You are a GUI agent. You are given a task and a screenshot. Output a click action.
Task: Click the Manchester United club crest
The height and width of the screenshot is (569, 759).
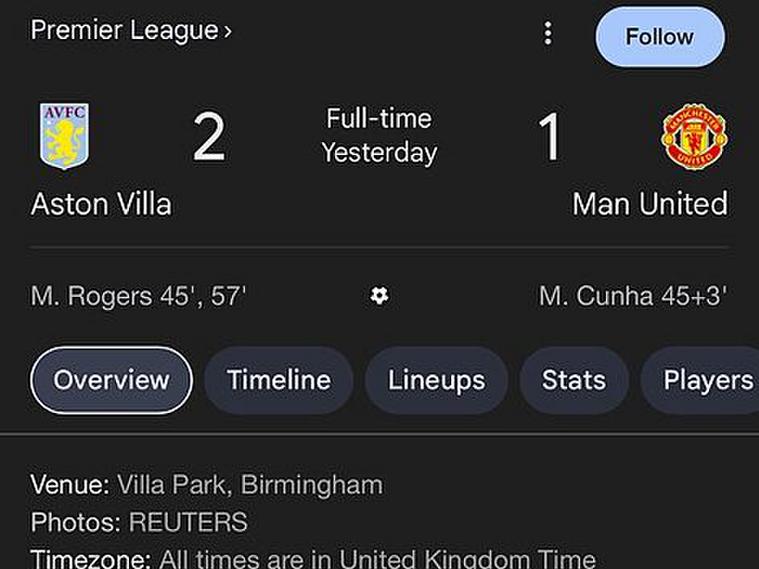694,137
